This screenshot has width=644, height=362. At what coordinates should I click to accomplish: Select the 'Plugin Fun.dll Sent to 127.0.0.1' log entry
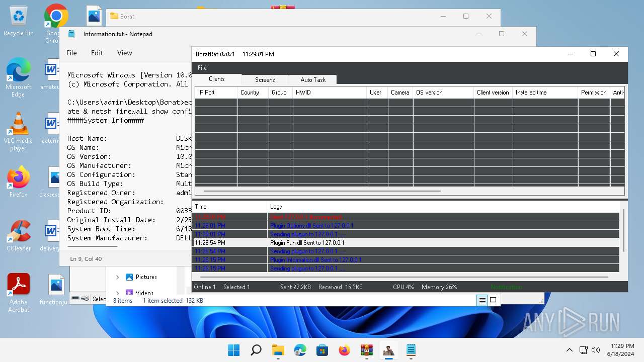coord(406,243)
